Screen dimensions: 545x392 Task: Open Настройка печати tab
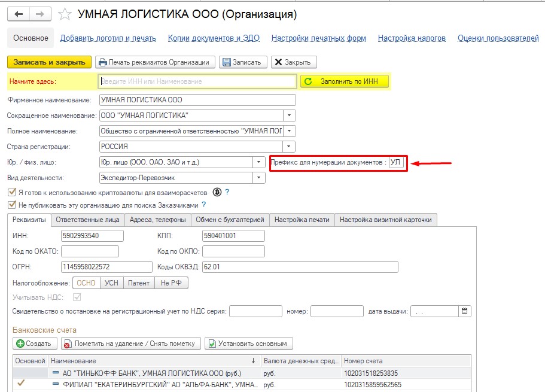(x=302, y=220)
